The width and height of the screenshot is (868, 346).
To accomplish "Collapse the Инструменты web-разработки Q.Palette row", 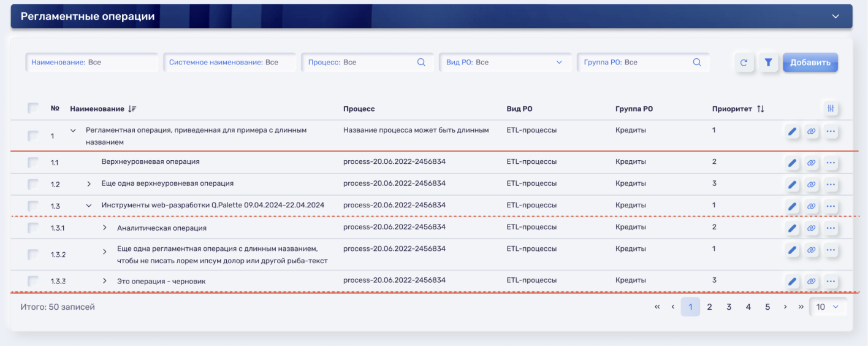I will (x=89, y=206).
